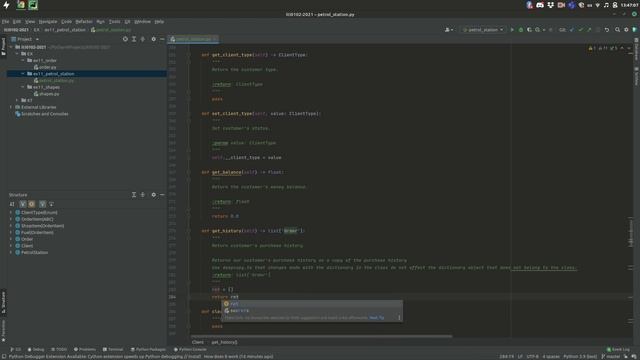Image resolution: width=640 pixels, height=360 pixels.
Task: Locate current file in Project panel
Action: tap(125, 39)
